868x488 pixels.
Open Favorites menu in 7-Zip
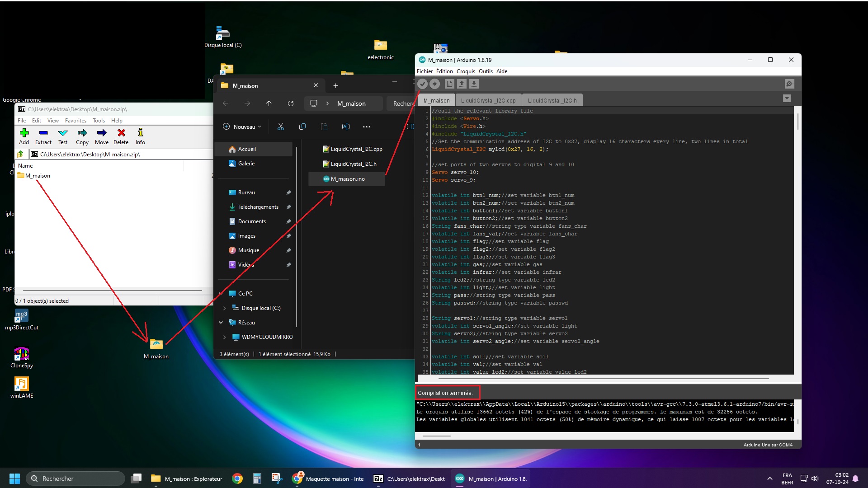click(75, 121)
